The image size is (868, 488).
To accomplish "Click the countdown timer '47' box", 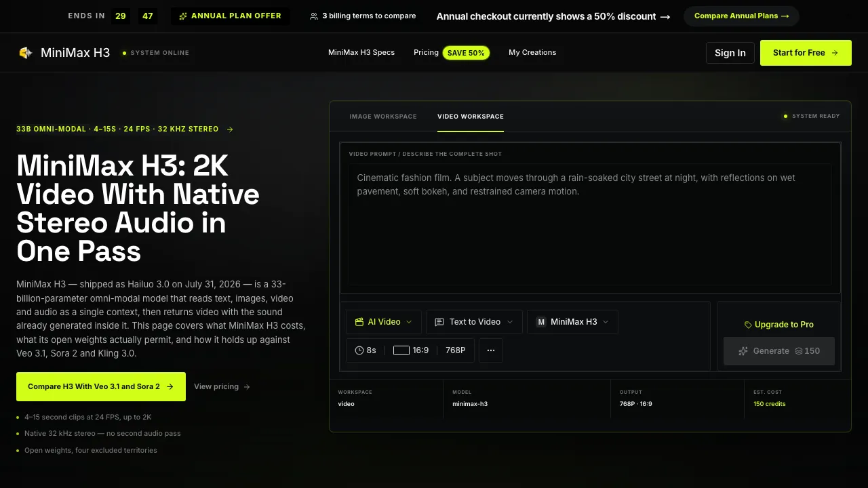I will (148, 16).
